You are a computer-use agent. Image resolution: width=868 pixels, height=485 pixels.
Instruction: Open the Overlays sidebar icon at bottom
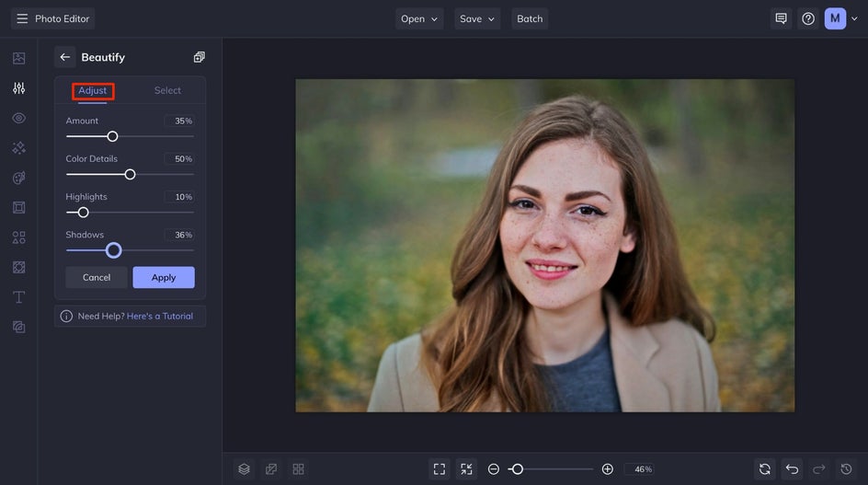(18, 327)
